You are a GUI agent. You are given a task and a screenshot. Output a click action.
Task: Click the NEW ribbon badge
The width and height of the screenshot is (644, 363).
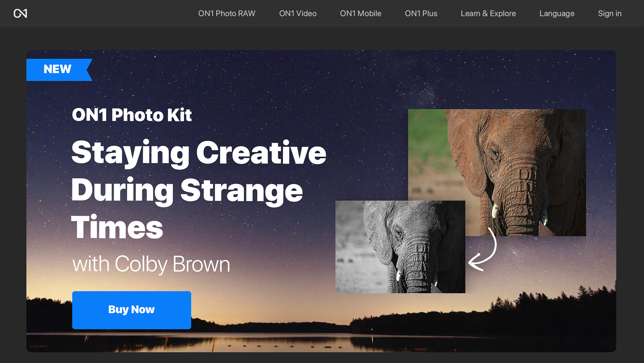(x=59, y=70)
